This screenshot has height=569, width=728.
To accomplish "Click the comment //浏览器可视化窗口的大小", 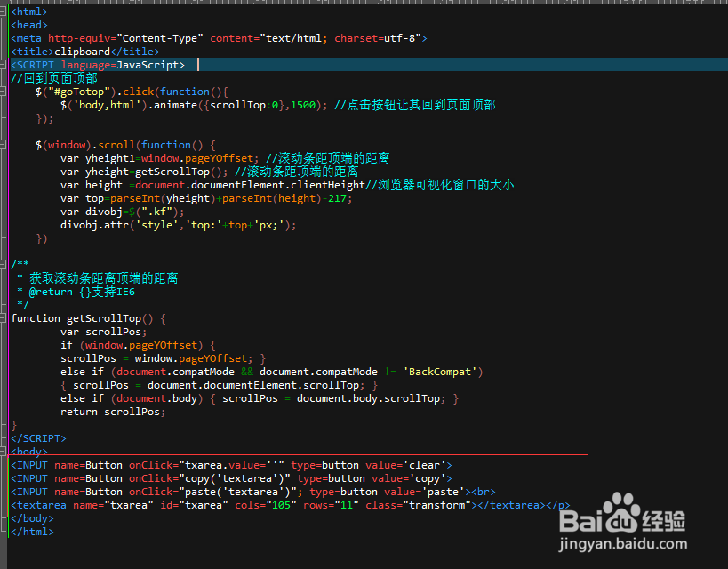I will [x=439, y=185].
